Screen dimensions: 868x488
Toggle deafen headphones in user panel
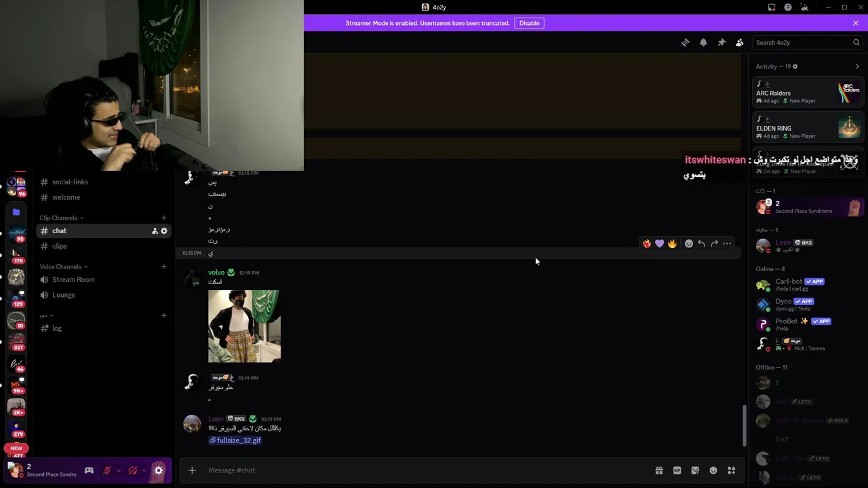133,470
